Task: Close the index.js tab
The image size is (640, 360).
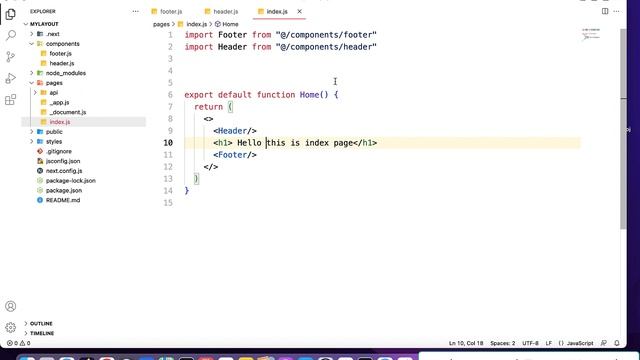Action: [300, 11]
